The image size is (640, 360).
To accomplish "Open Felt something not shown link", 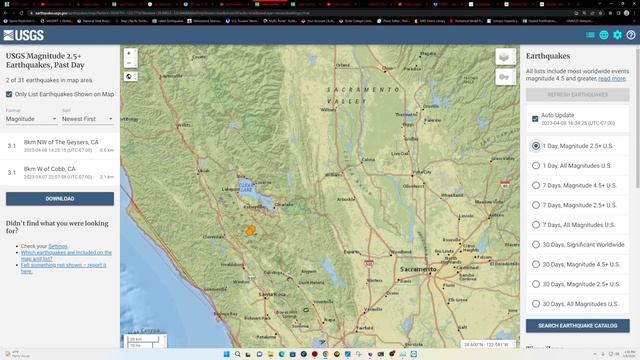I will 63,268.
